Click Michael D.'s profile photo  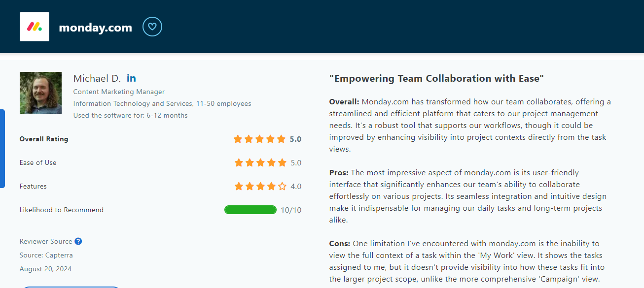click(x=40, y=93)
